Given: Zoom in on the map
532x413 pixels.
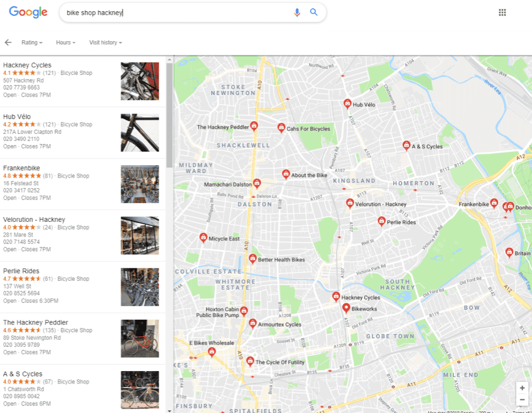Looking at the screenshot, I should point(522,388).
